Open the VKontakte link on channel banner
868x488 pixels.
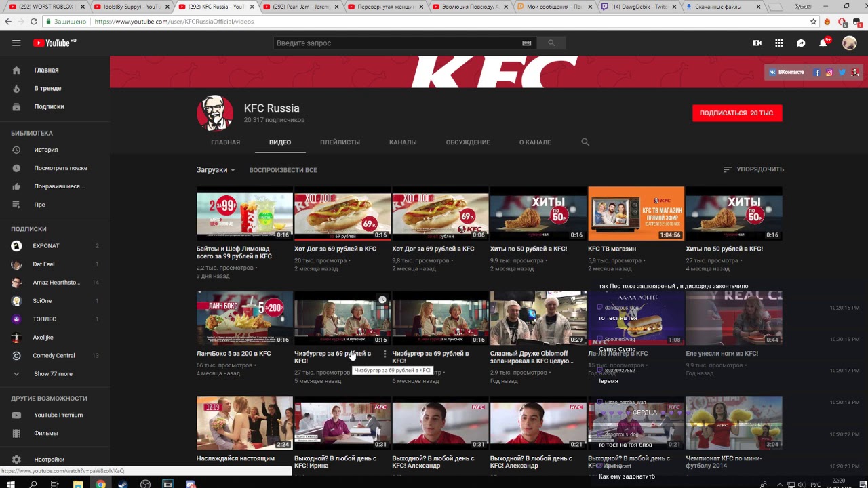[787, 72]
